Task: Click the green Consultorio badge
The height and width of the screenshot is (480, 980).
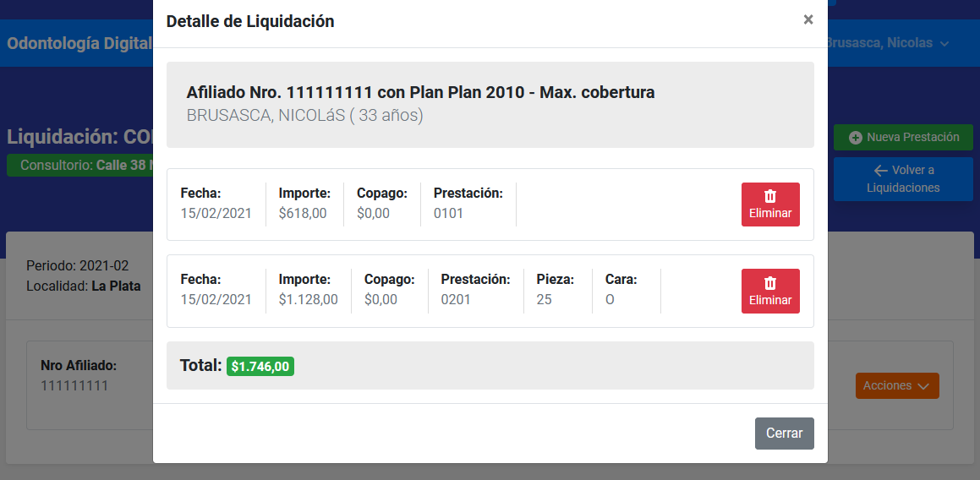Action: coord(80,166)
